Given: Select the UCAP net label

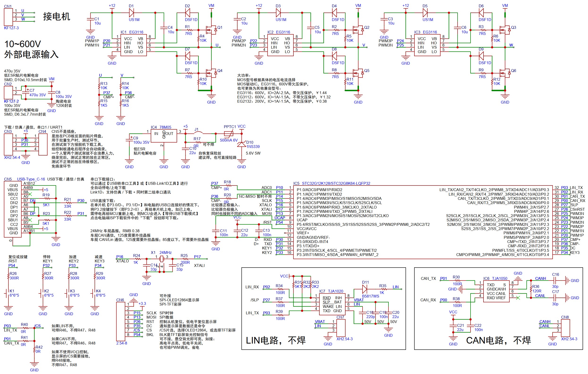Looking at the screenshot, I should point(279,218).
